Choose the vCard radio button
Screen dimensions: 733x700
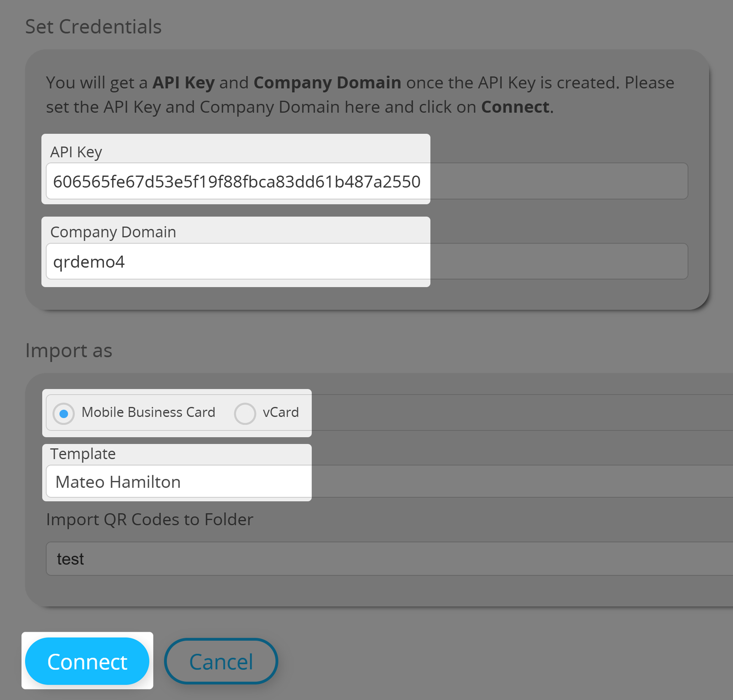click(x=245, y=413)
